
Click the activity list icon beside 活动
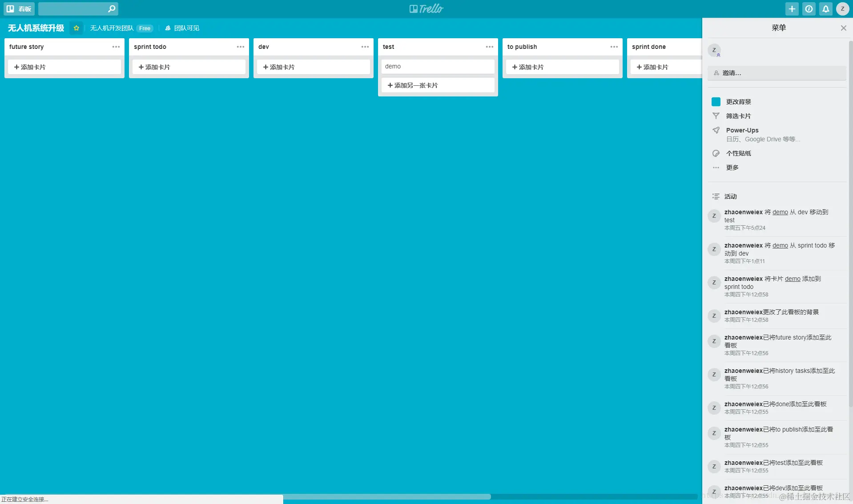716,196
